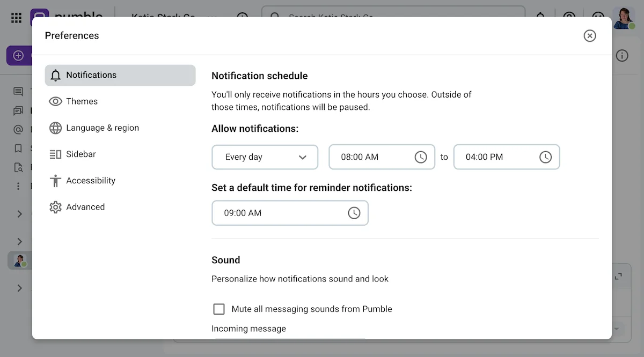Enable Mute all messaging sounds from Pumble
This screenshot has height=357, width=644.
tap(219, 309)
